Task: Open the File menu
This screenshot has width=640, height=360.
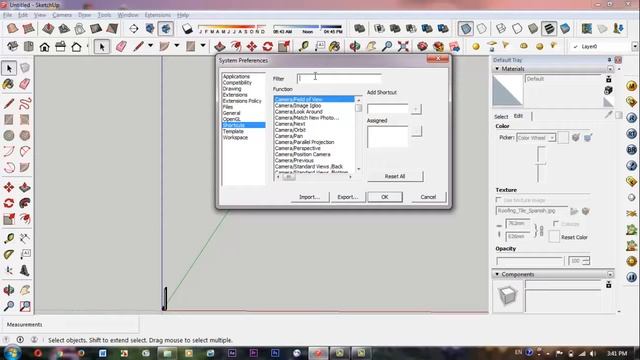Action: click(8, 15)
